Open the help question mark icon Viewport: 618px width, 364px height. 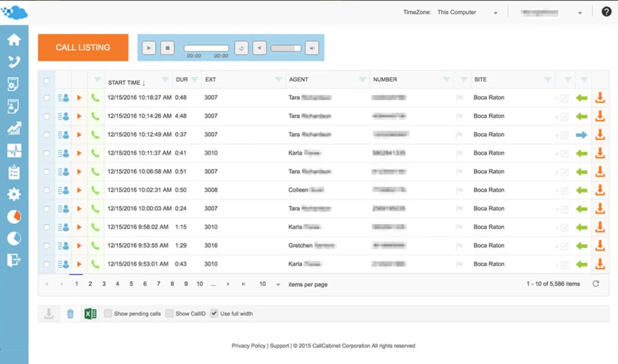coord(606,12)
